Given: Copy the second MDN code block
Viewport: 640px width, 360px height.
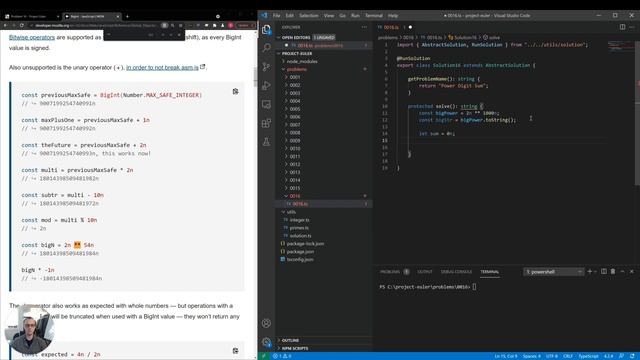Looking at the screenshot, I should [x=236, y=351].
